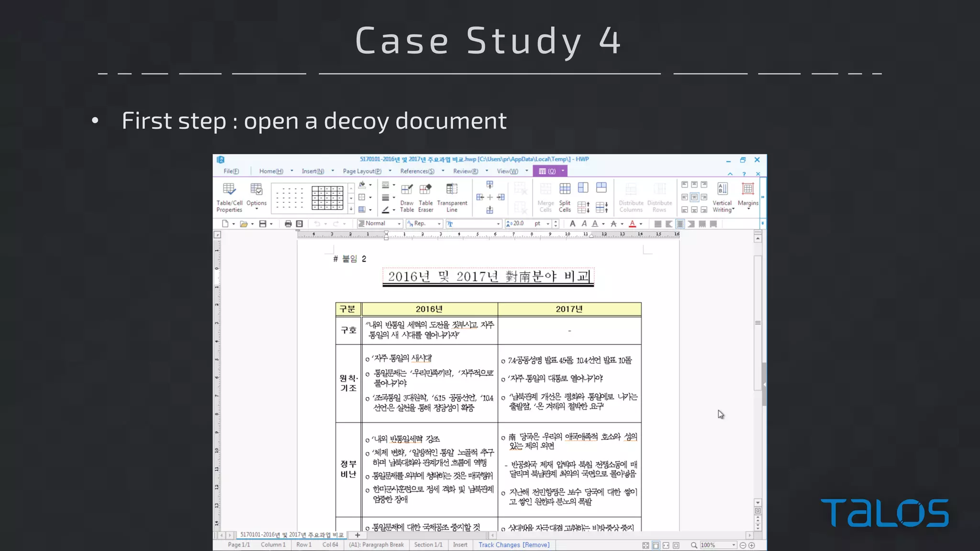The height and width of the screenshot is (551, 980).
Task: Click the Vertical Writing button
Action: pos(722,197)
